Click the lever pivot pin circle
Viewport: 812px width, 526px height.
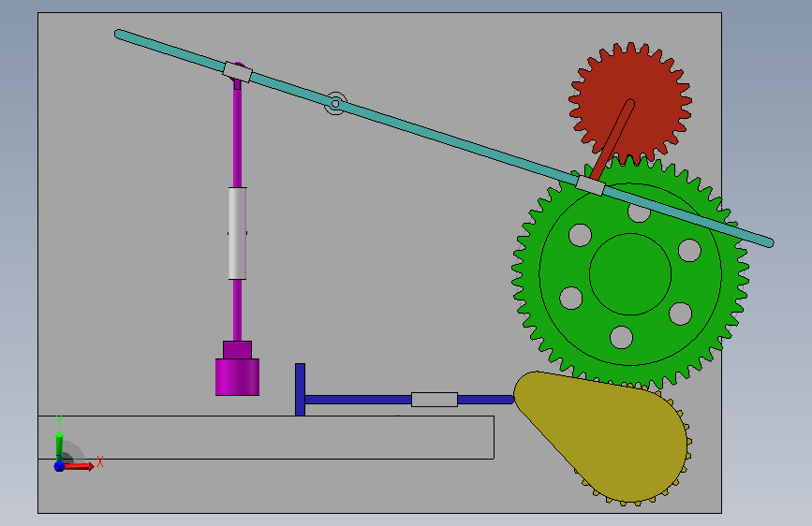pos(335,104)
